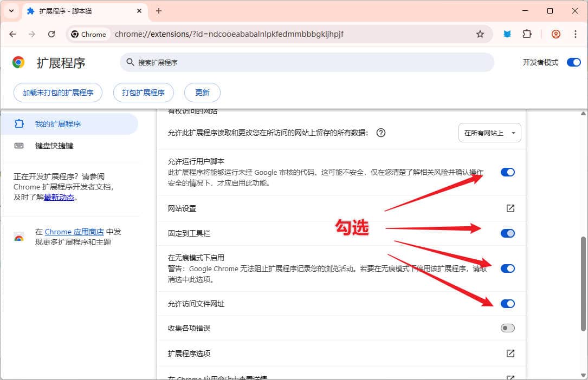588x380 pixels.
Task: Open the 在所有网站上 dropdown
Action: (489, 133)
